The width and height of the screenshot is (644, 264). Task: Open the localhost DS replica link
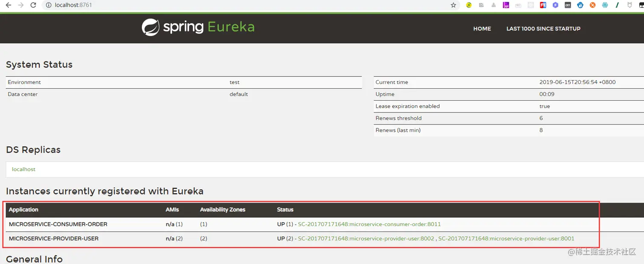point(23,169)
